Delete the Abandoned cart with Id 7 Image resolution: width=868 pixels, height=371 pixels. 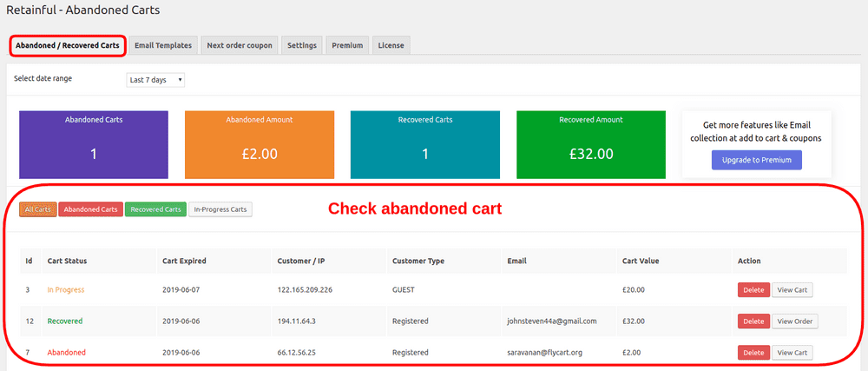pyautogui.click(x=753, y=353)
